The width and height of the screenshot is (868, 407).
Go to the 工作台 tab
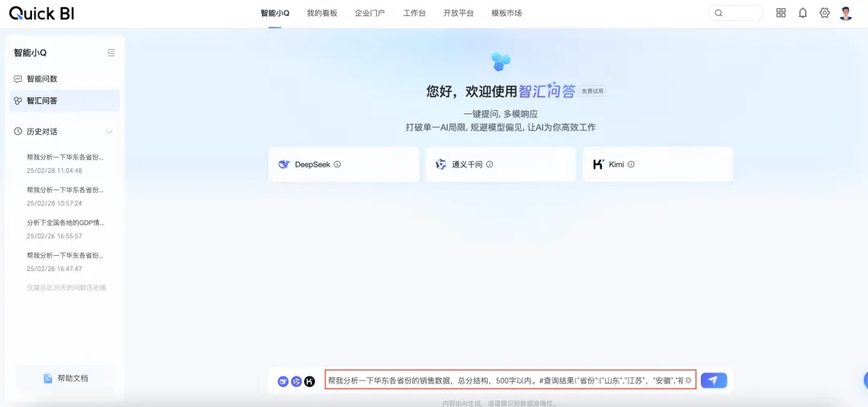(x=415, y=14)
